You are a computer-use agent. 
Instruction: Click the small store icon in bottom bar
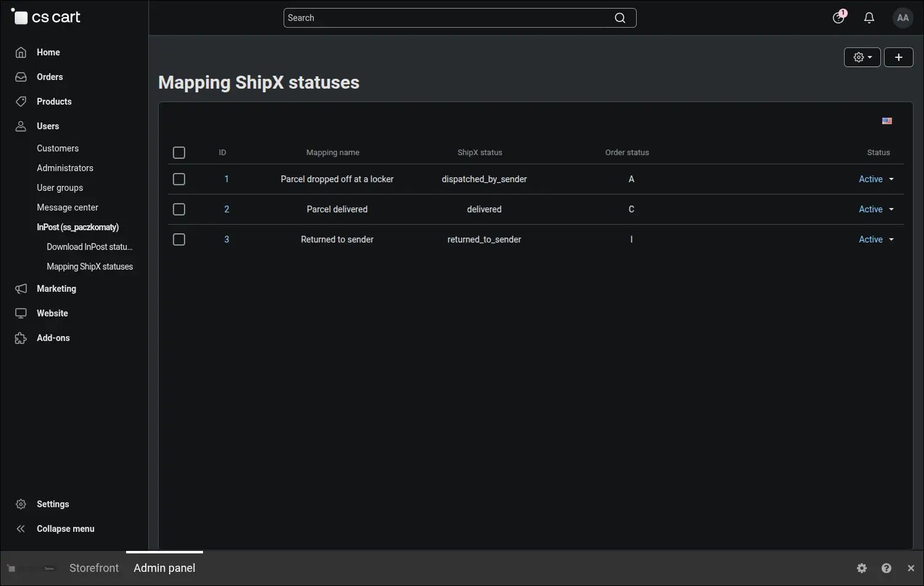coord(12,568)
